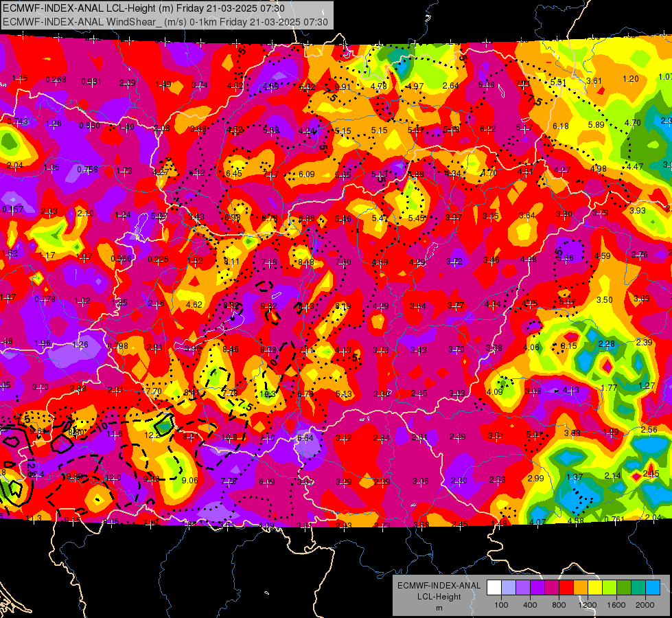Click the grid value 5.89
The height and width of the screenshot is (618, 672).
pyautogui.click(x=596, y=124)
